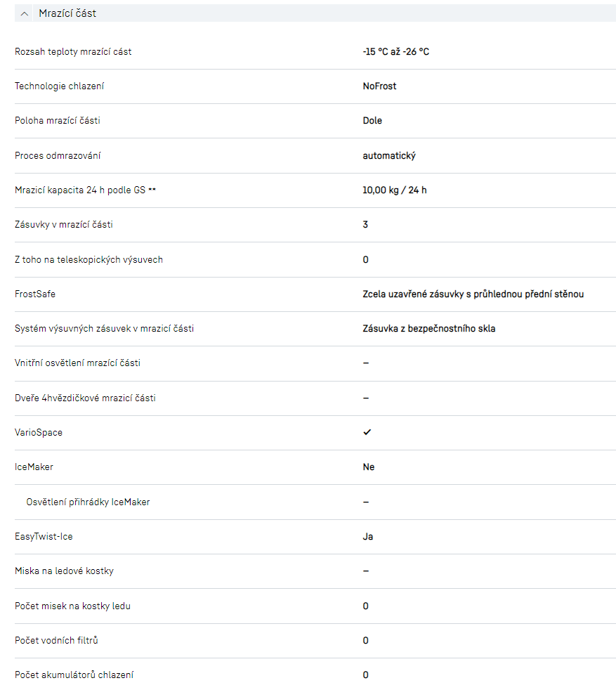Screen dimensions: 616x690
Task: Click the -15 °C až -26 °C value
Action: pyautogui.click(x=395, y=52)
